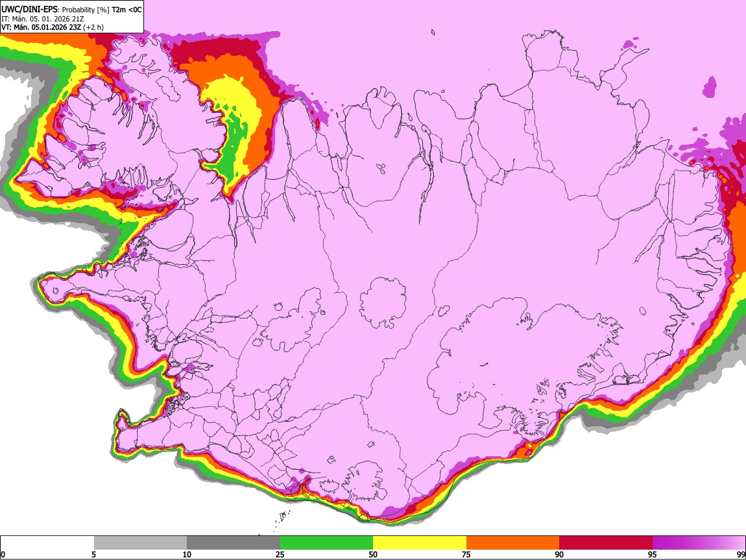Click the orange 75–90 legend segment
The height and width of the screenshot is (560, 746).
click(x=513, y=543)
